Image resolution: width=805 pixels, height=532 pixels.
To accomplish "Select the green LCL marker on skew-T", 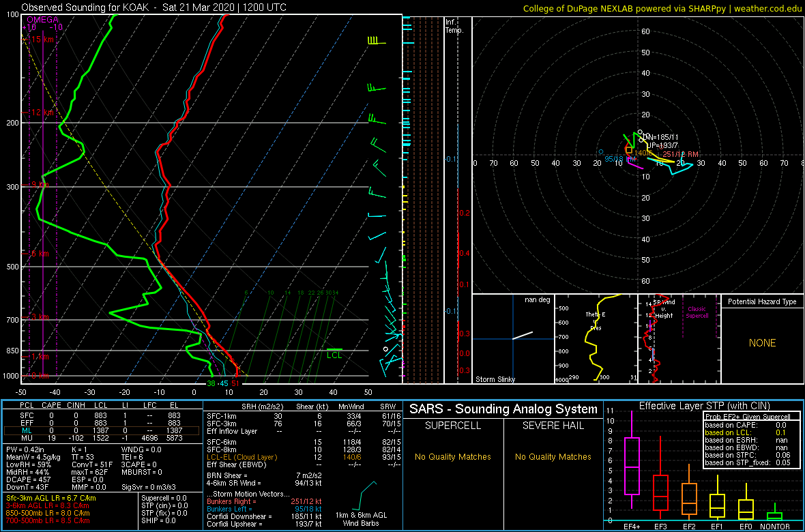I will click(334, 353).
